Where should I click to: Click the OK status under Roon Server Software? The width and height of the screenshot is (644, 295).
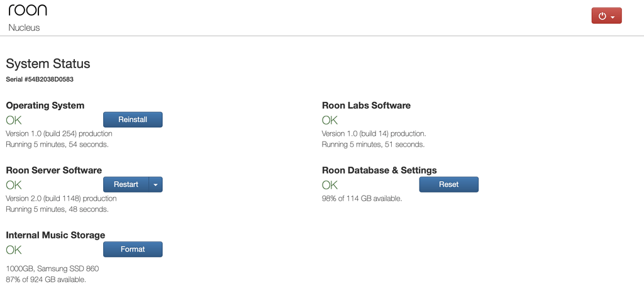(14, 186)
